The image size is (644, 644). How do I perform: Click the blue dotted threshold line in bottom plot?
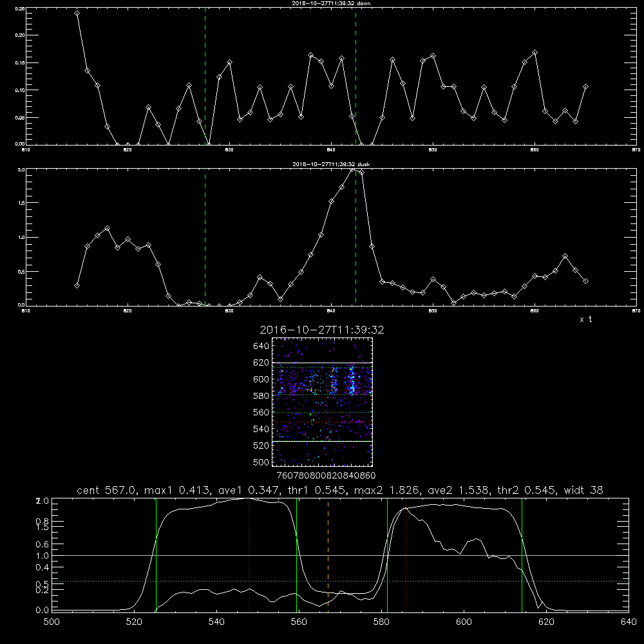pos(341,581)
